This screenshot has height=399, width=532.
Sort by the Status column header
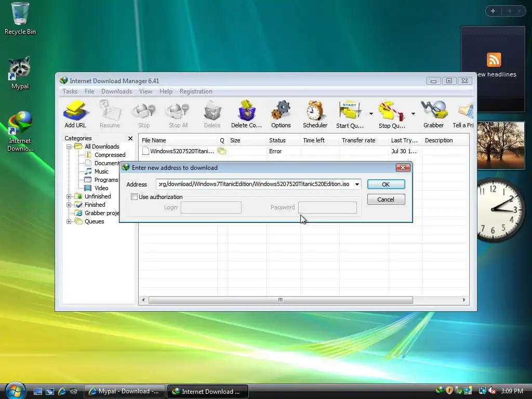coord(283,140)
